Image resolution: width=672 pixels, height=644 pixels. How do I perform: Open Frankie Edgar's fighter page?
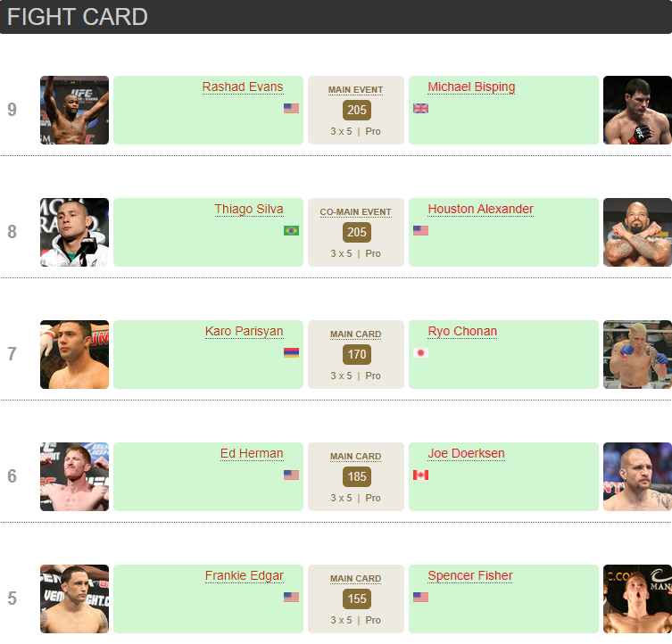click(x=245, y=575)
